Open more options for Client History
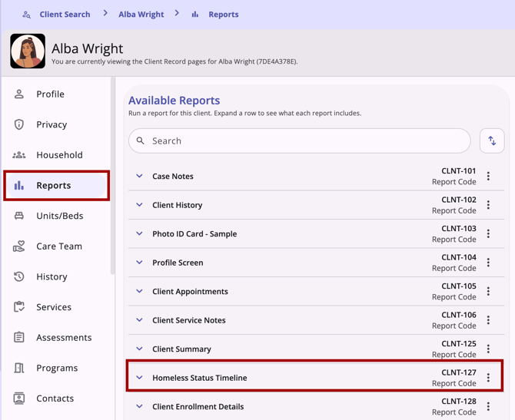This screenshot has height=420, width=515. coord(488,205)
